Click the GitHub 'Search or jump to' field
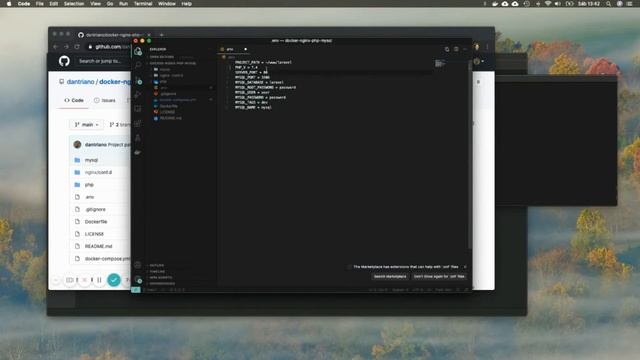Viewport: 640px width, 360px height. (x=102, y=61)
